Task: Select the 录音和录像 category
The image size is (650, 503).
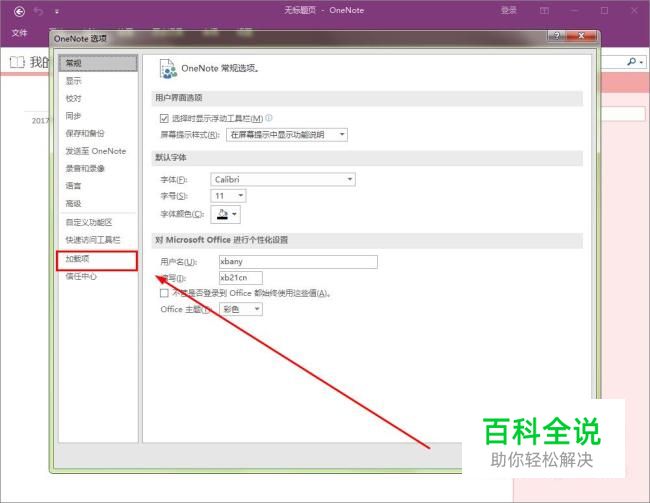Action: point(98,168)
